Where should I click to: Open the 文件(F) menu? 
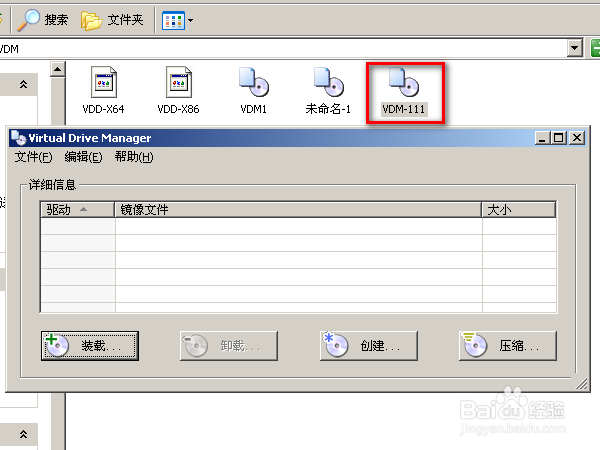[33, 157]
